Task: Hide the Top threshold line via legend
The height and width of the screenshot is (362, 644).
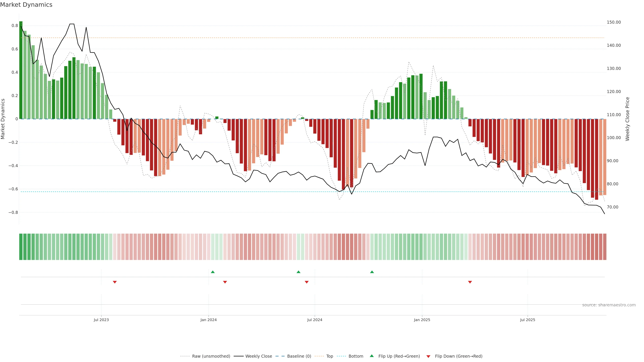Action: coord(330,356)
